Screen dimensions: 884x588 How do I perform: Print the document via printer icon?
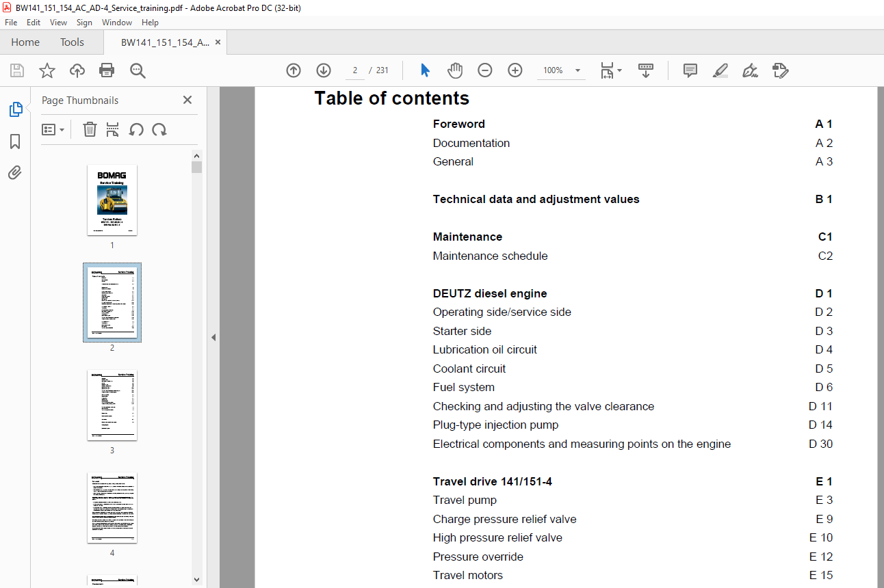[x=107, y=70]
